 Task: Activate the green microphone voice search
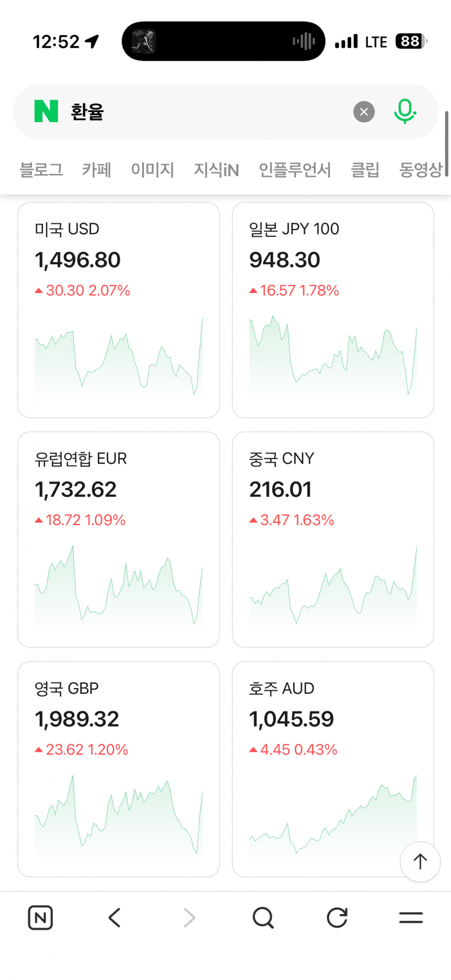click(405, 111)
